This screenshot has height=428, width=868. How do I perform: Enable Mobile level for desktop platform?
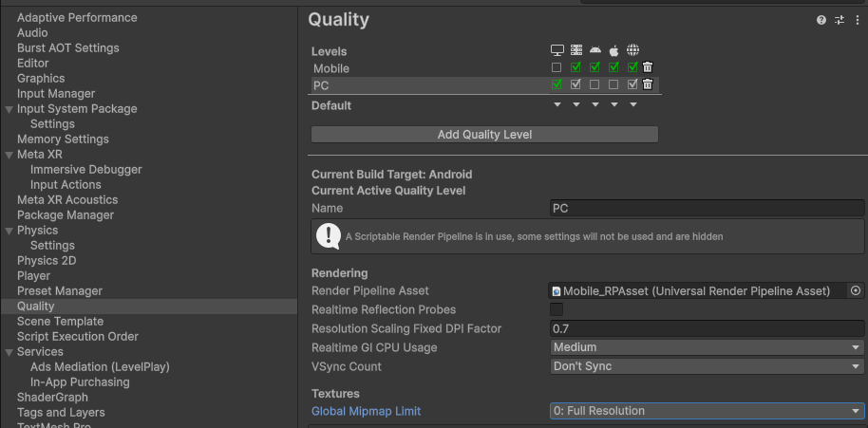557,67
